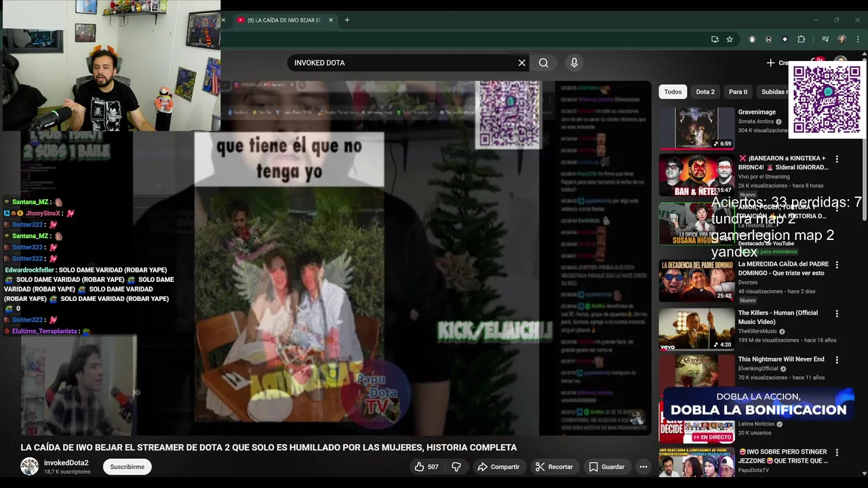This screenshot has width=868, height=488.
Task: Open the Padre Domingo video thumbnail
Action: pyautogui.click(x=696, y=281)
